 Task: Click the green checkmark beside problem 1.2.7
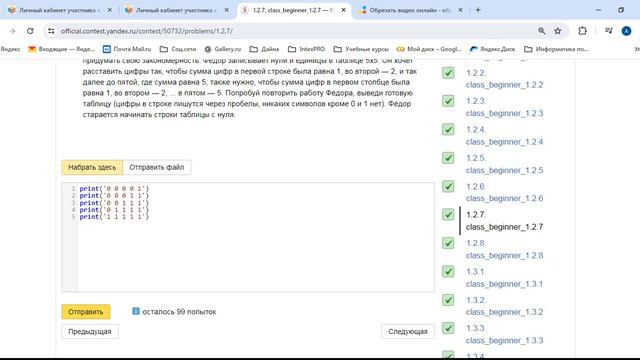pos(448,214)
